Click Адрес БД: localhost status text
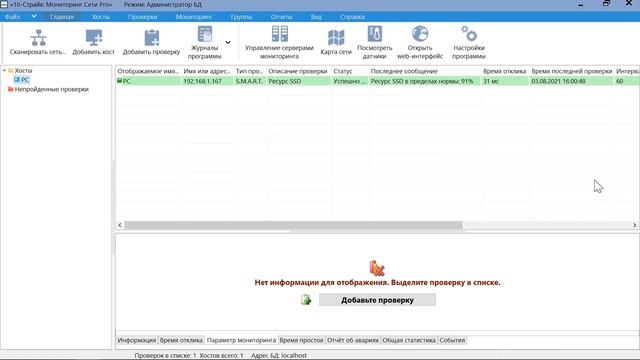The image size is (640, 360). [x=279, y=356]
